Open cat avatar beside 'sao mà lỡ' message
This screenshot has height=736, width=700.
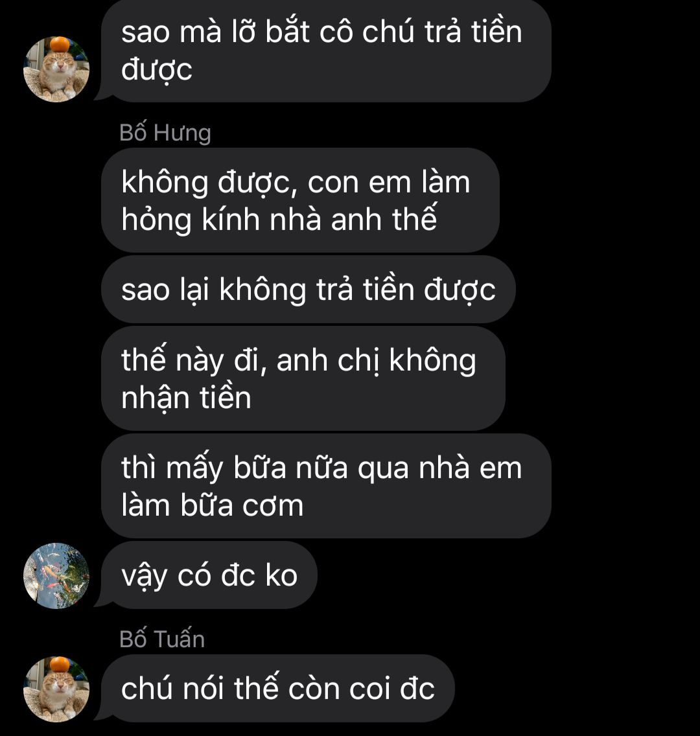pyautogui.click(x=56, y=69)
